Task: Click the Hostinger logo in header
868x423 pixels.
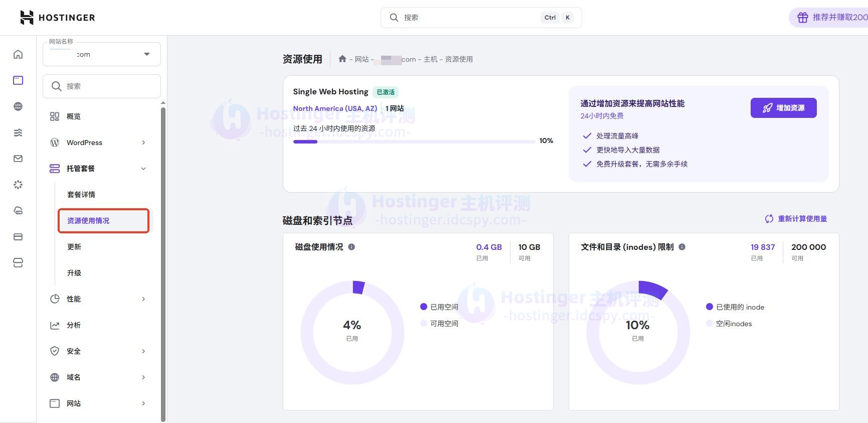Action: (x=57, y=18)
